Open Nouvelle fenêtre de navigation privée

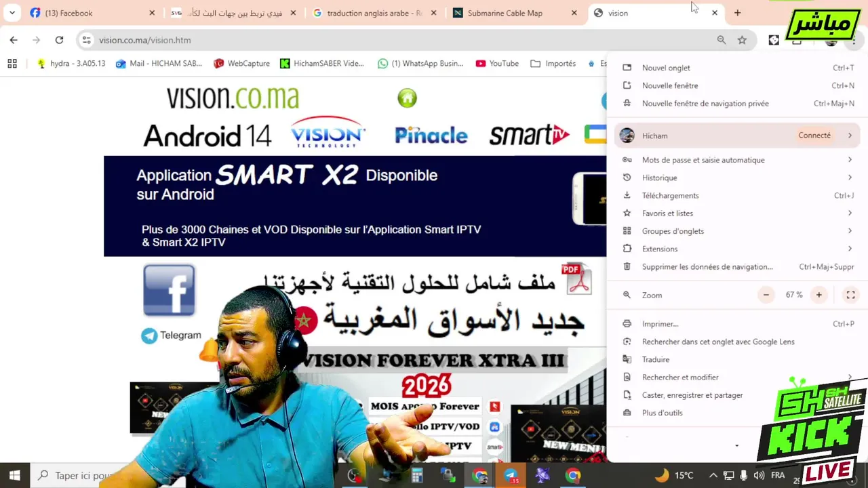pos(737,104)
